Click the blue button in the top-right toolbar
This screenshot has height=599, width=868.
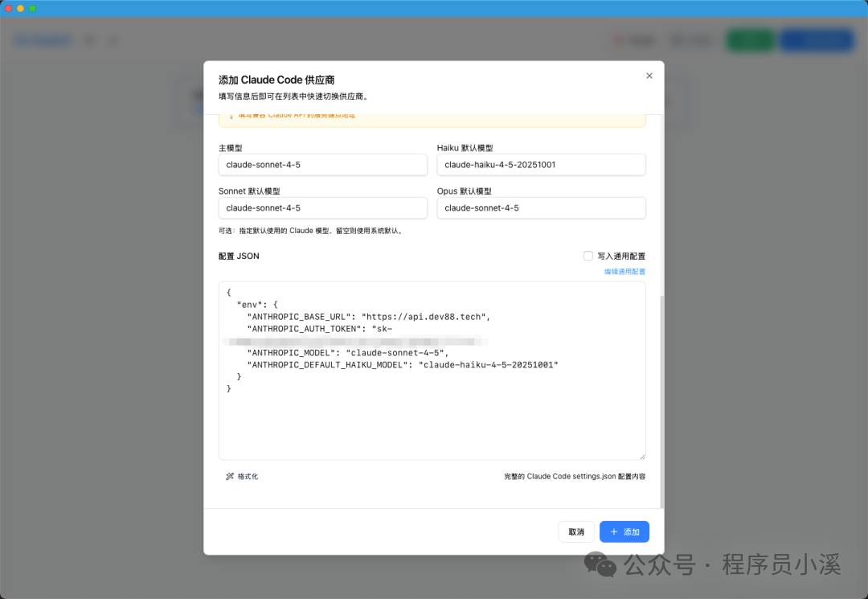(x=817, y=39)
